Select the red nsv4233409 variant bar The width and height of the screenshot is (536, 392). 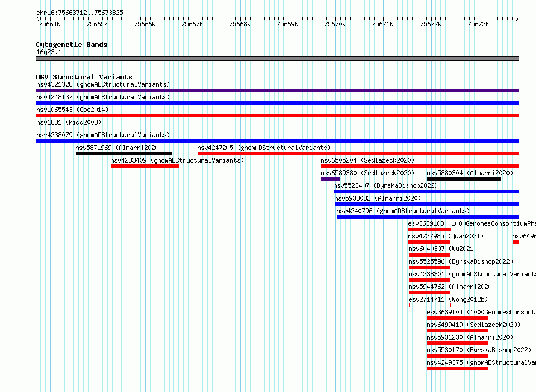[145, 166]
